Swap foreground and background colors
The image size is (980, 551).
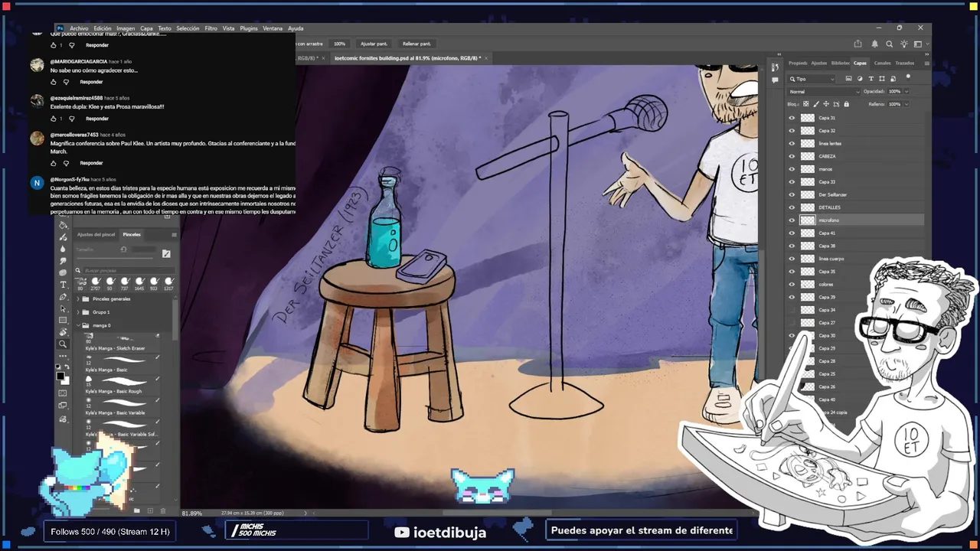click(x=67, y=367)
